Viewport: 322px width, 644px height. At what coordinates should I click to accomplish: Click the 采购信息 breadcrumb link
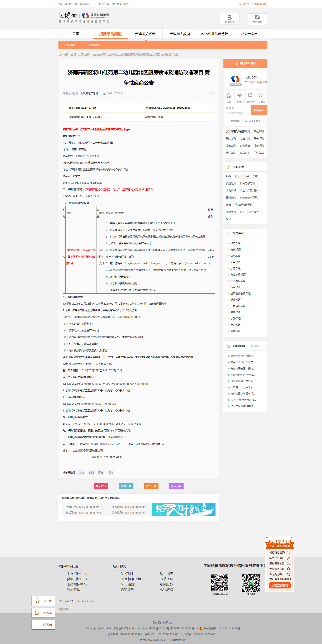(x=84, y=54)
